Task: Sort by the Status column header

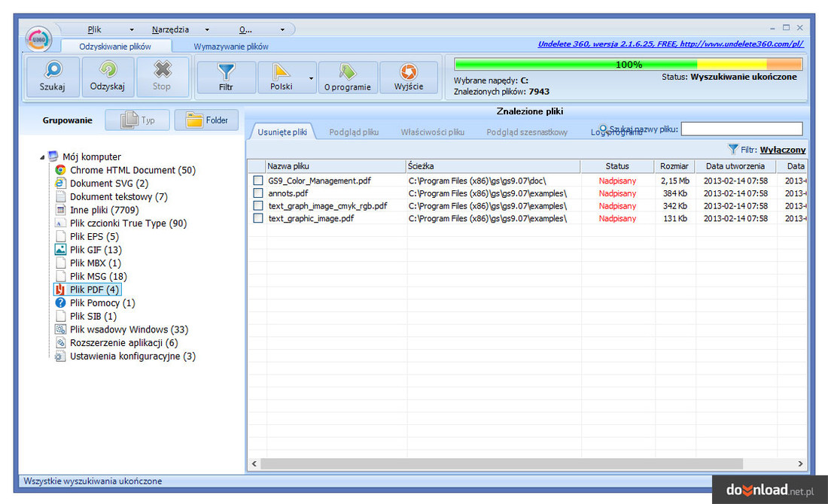Action: 617,166
